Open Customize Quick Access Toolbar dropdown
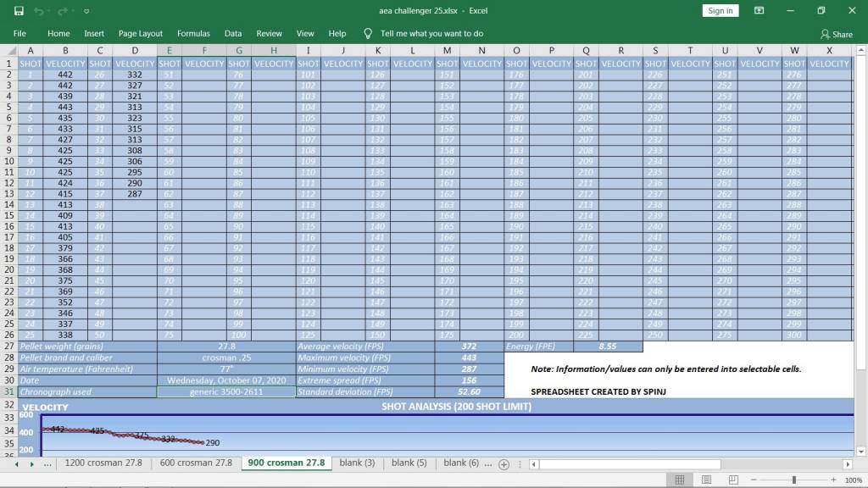868x488 pixels. click(86, 11)
